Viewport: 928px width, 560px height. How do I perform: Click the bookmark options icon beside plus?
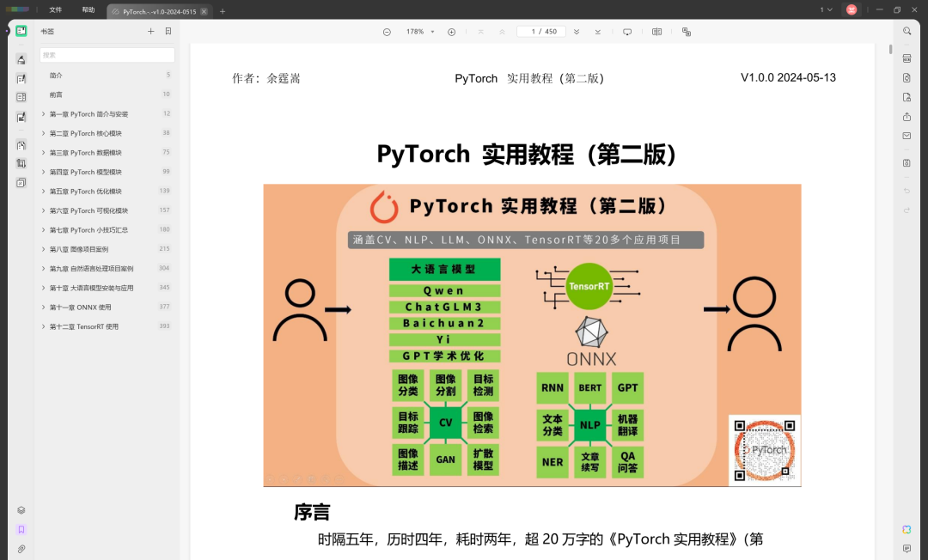(168, 31)
